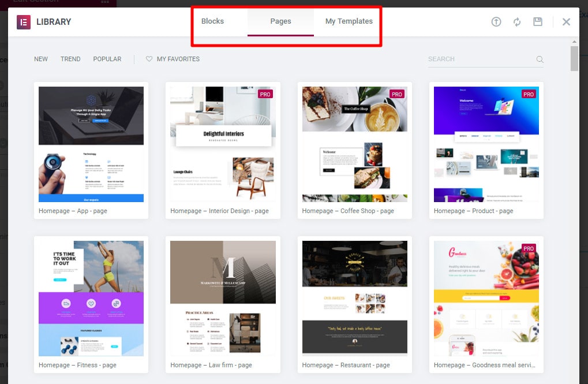Click the 'Homepage – Product - page' title
This screenshot has height=384, width=588.
click(473, 211)
